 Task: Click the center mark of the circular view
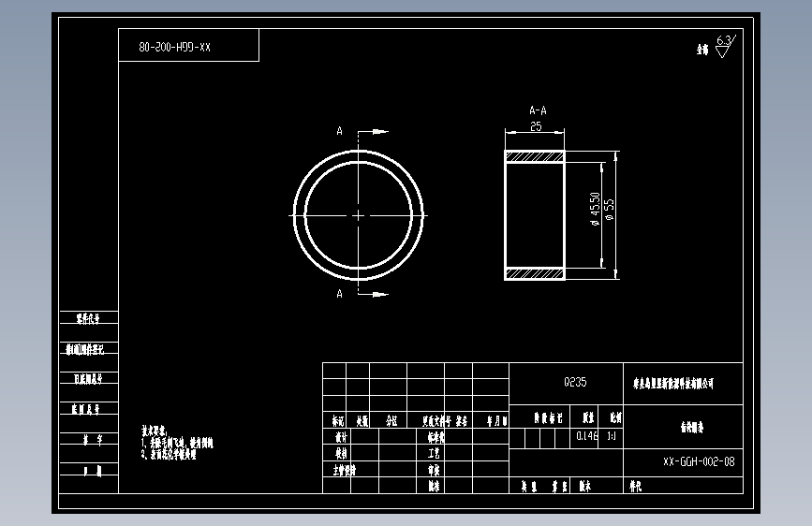(x=359, y=215)
